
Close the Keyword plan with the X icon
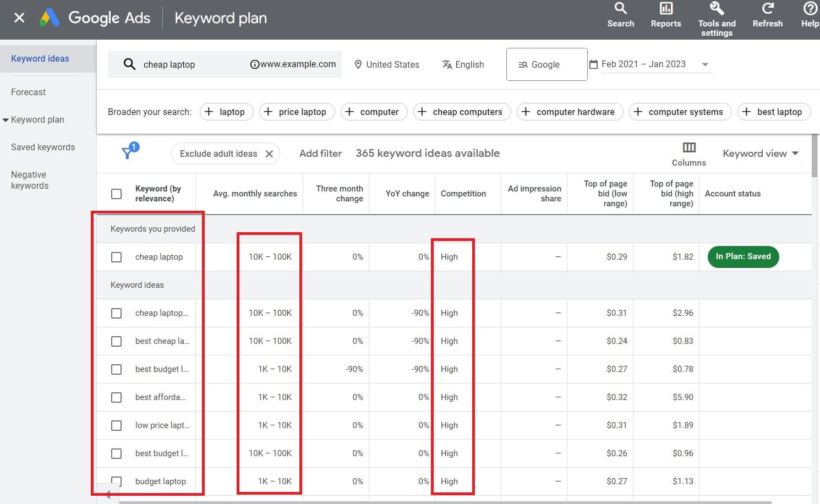click(x=19, y=18)
